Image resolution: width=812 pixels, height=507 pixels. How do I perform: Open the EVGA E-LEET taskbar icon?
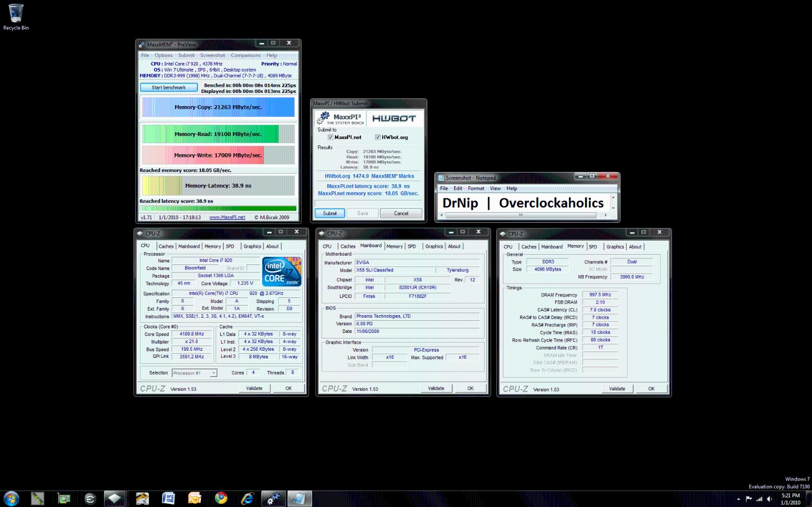coord(90,499)
